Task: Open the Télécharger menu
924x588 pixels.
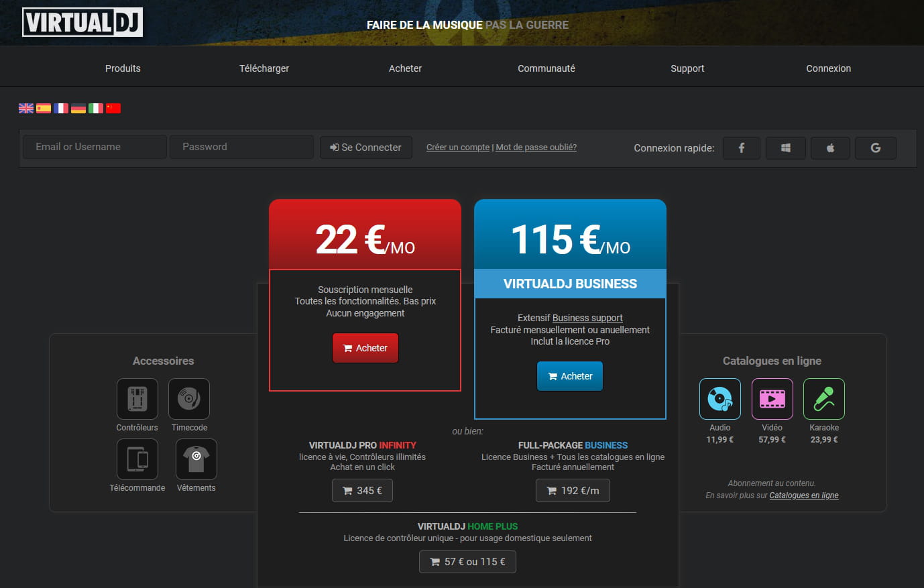Action: (x=264, y=68)
